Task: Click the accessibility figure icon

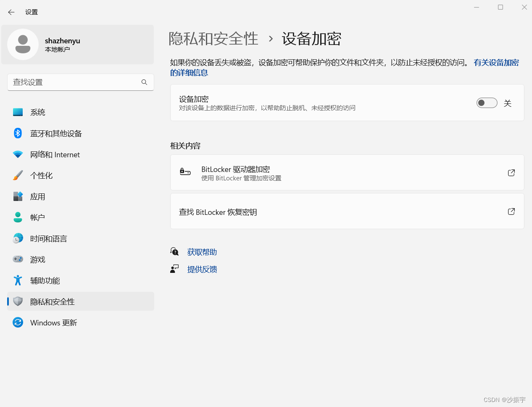Action: tap(18, 280)
